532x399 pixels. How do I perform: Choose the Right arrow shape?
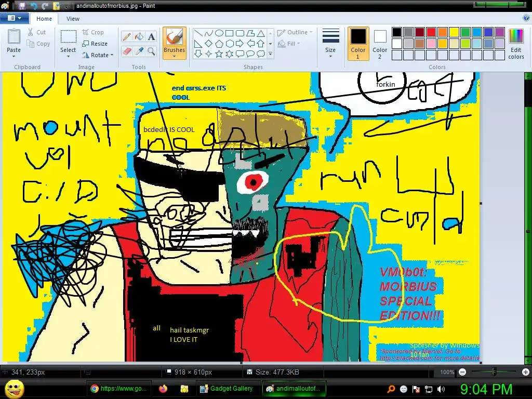pos(240,44)
